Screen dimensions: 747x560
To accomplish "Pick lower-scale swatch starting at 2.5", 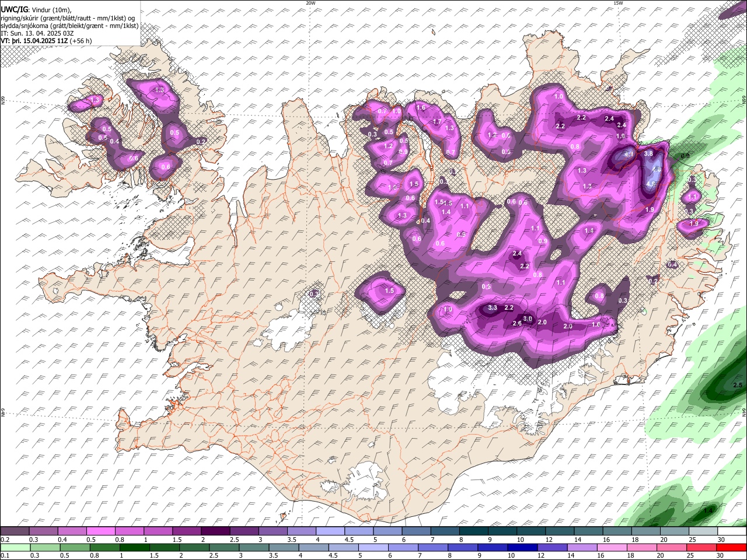I will (224, 548).
